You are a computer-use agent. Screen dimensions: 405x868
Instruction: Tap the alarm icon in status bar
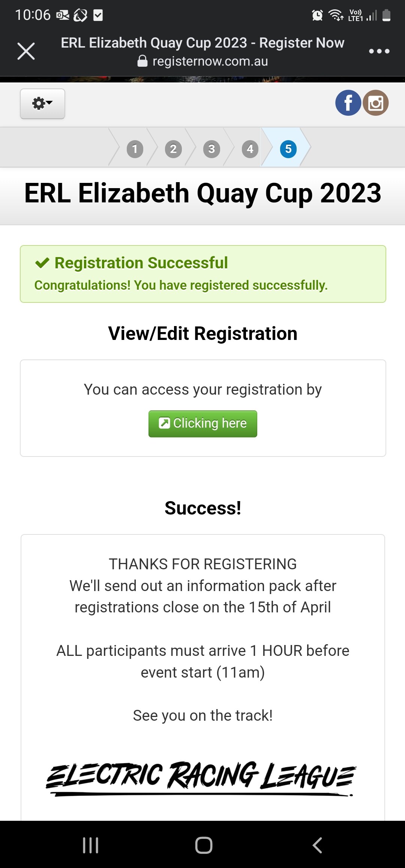tap(317, 15)
